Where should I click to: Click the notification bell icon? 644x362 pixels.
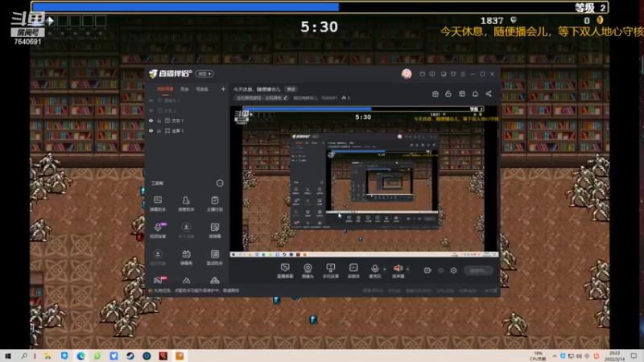tap(475, 94)
